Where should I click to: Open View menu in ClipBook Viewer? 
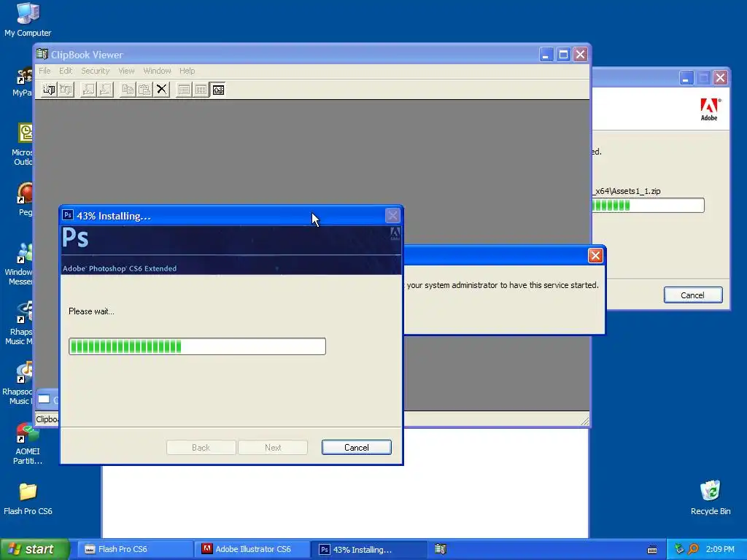(126, 71)
